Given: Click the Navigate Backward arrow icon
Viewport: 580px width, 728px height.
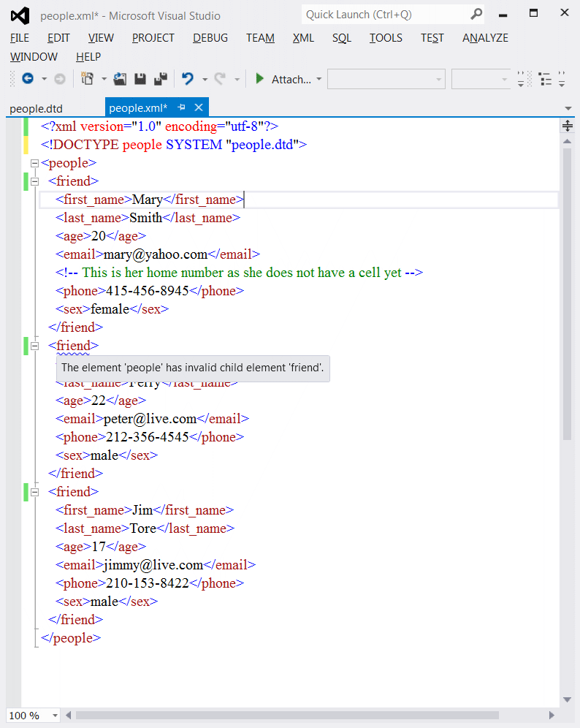Looking at the screenshot, I should 28,79.
